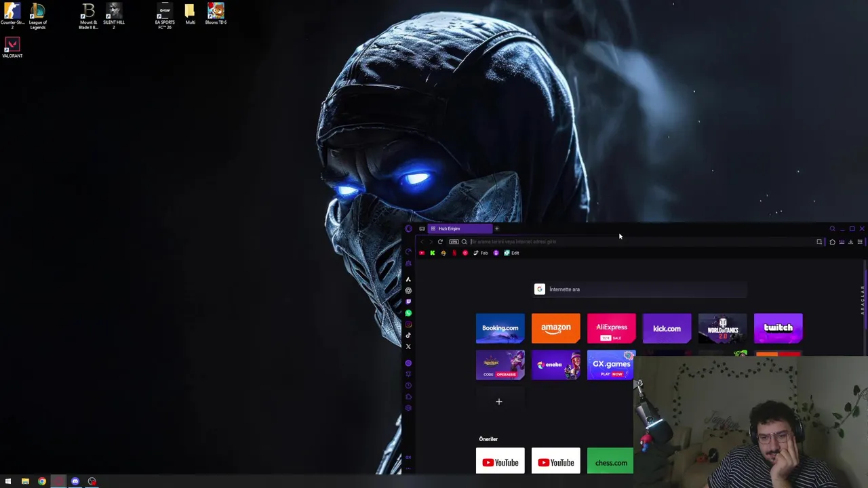Open Instagram in the sidebar
Viewport: 868px width, 488px height.
click(x=408, y=324)
